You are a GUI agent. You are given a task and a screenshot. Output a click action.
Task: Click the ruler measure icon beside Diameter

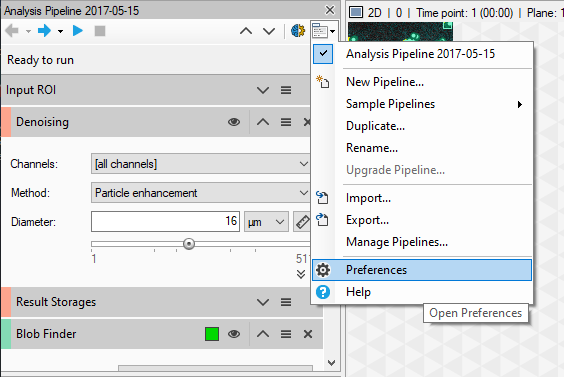point(302,222)
